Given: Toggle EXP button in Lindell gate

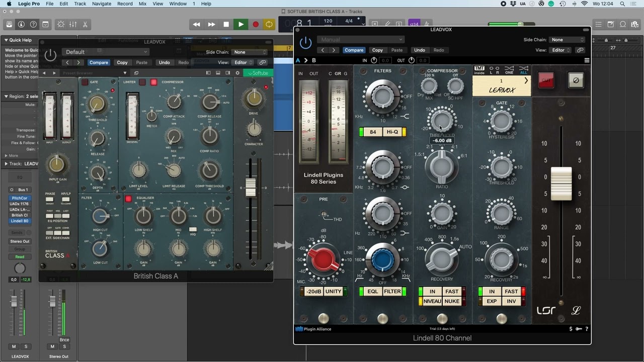Looking at the screenshot, I should tap(492, 301).
